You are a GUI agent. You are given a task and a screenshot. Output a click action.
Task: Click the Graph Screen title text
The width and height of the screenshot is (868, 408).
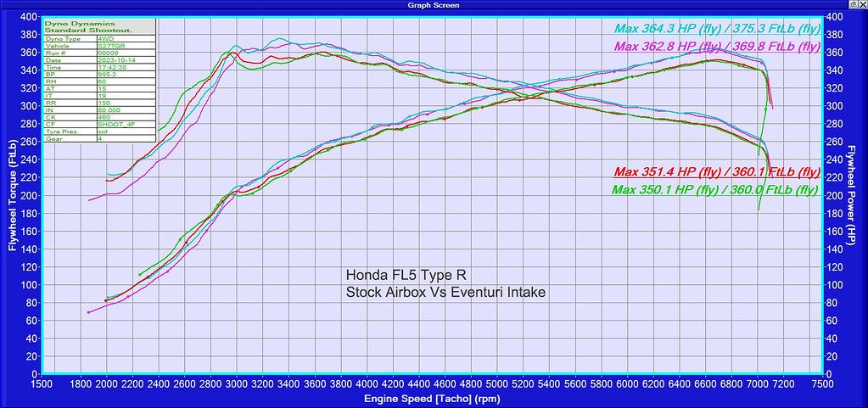(434, 5)
